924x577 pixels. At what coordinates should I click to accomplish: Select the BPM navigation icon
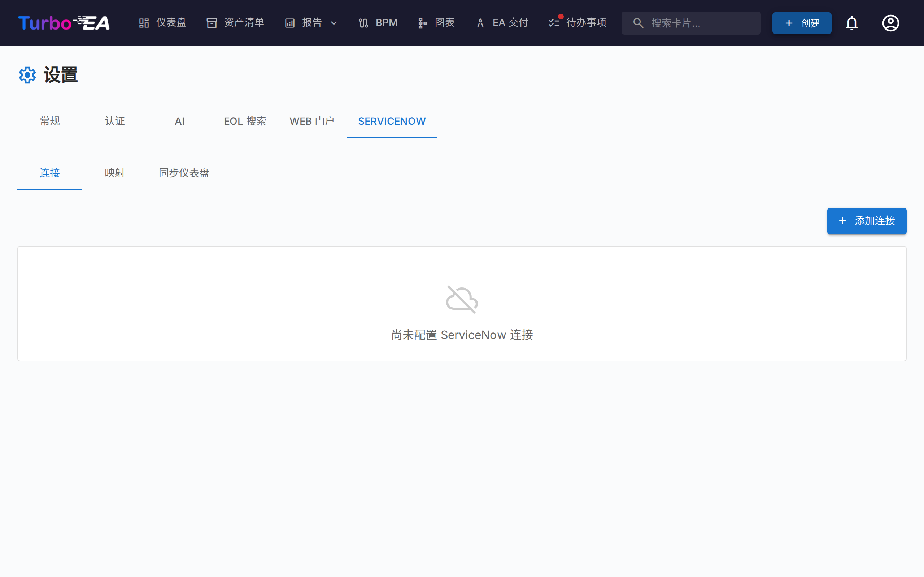(363, 22)
